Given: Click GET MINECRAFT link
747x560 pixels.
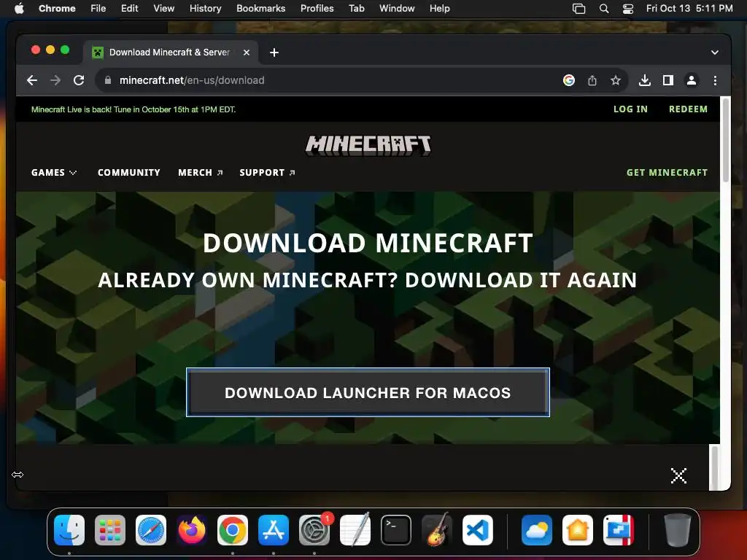Looking at the screenshot, I should coord(667,172).
